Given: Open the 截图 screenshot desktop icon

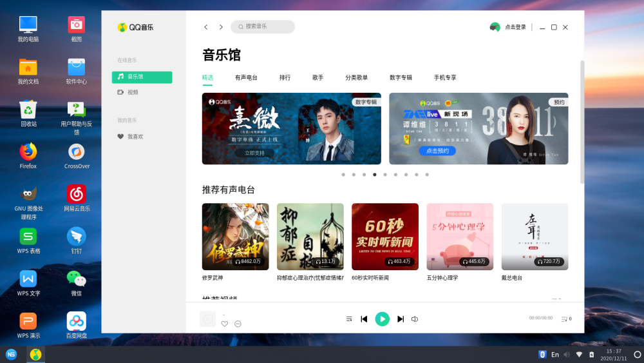Looking at the screenshot, I should coord(77,29).
